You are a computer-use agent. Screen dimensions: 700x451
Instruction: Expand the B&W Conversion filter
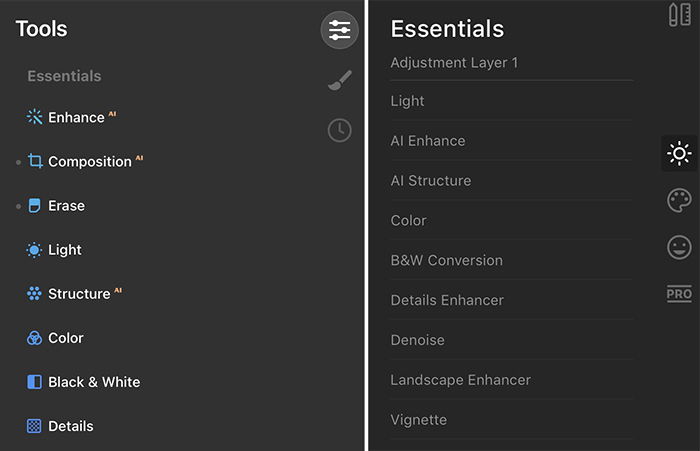pos(446,260)
